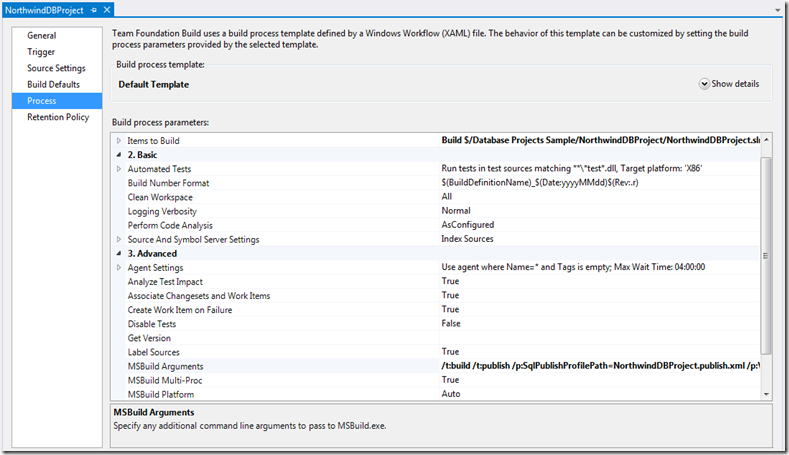
Task: Select Build Number Format label
Action: coord(168,183)
